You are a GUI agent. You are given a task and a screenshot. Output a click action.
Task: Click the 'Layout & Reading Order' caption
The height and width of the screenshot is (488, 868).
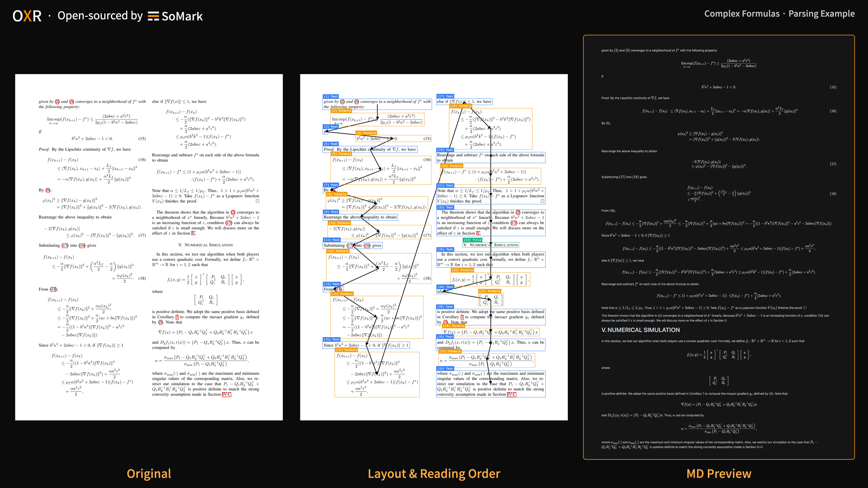(434, 474)
